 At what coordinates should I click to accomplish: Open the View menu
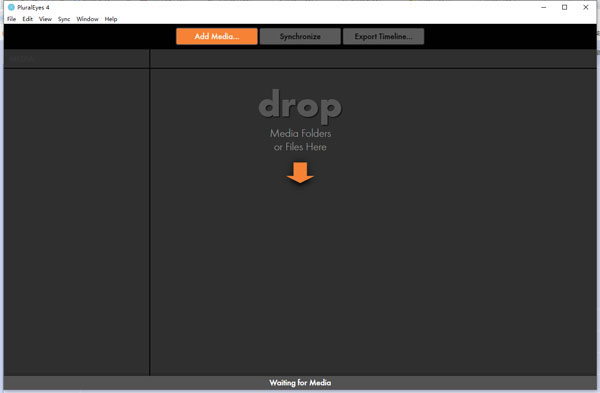pos(45,19)
